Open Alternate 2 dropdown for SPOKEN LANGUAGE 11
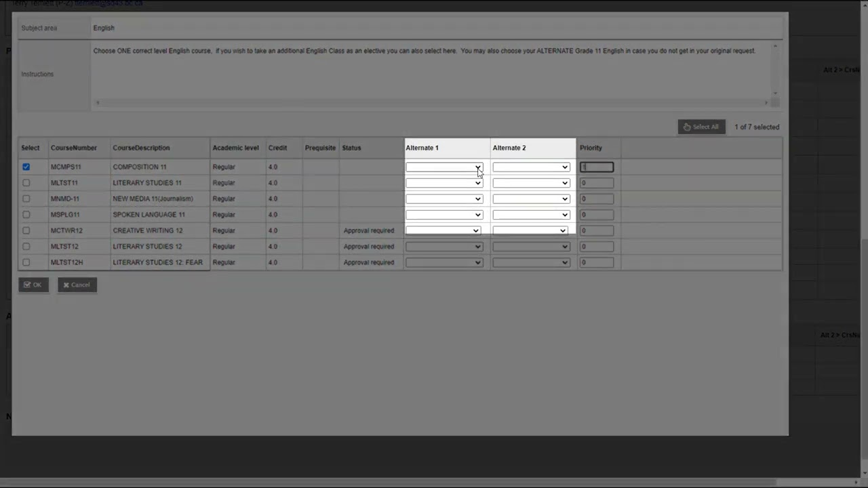 coord(531,215)
